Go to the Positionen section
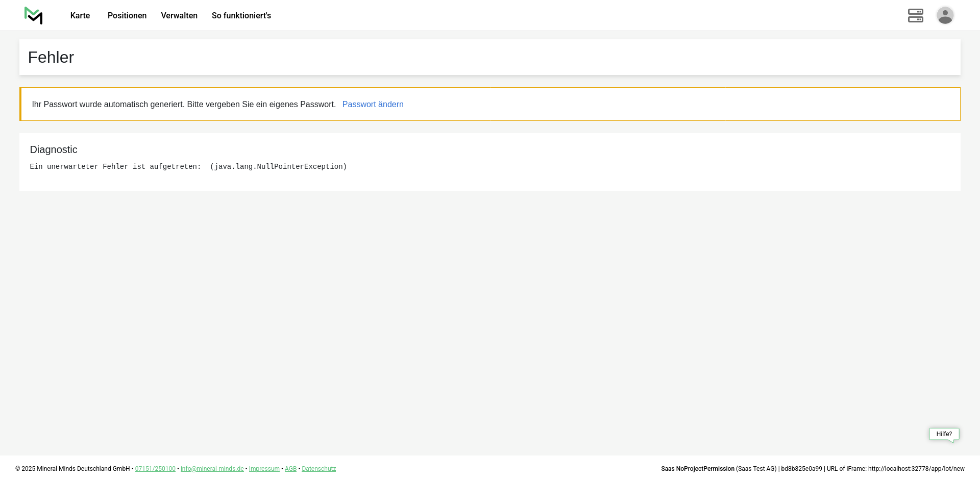The width and height of the screenshot is (980, 481). click(127, 16)
